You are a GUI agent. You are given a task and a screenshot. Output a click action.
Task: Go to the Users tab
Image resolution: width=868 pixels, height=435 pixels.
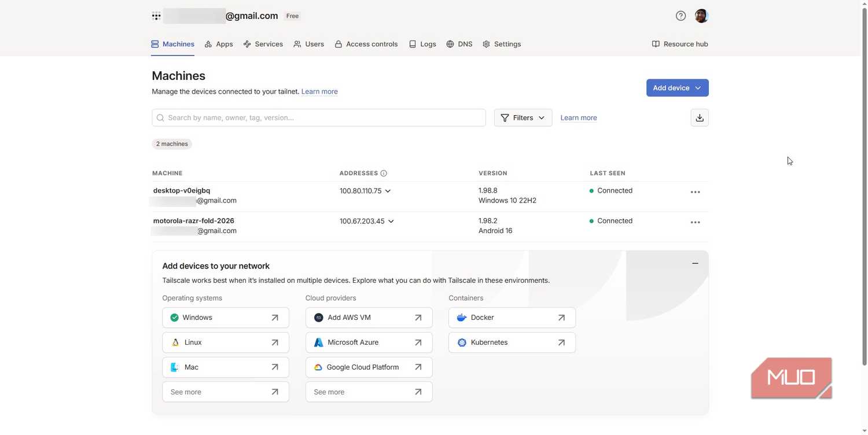pyautogui.click(x=309, y=44)
